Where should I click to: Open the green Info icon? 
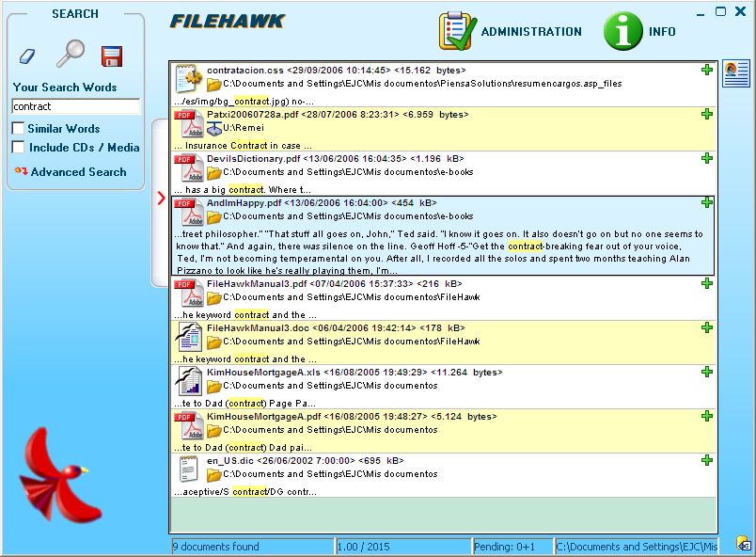click(x=622, y=31)
